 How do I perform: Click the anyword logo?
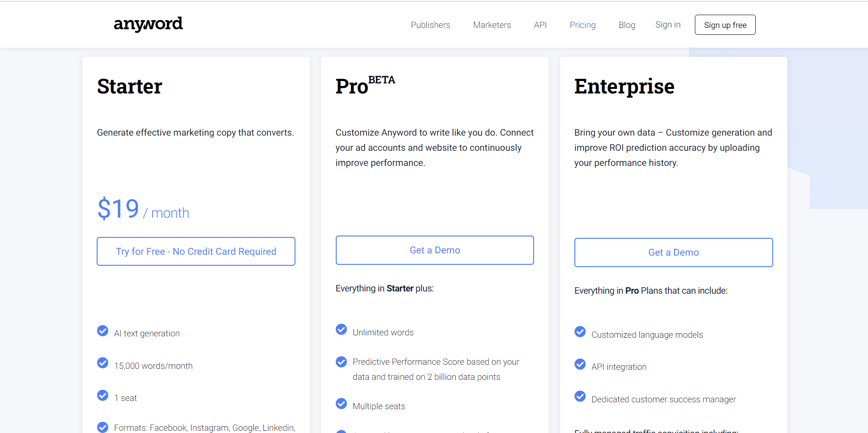(148, 24)
